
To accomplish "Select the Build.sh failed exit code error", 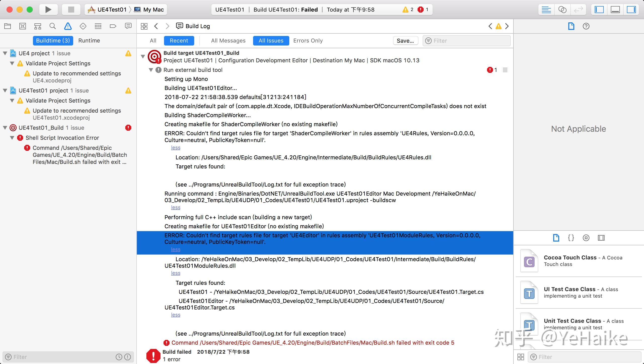I will [312, 343].
